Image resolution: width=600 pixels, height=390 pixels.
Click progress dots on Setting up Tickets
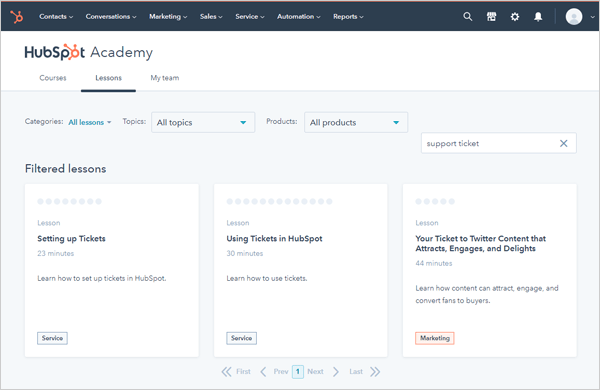pos(69,201)
